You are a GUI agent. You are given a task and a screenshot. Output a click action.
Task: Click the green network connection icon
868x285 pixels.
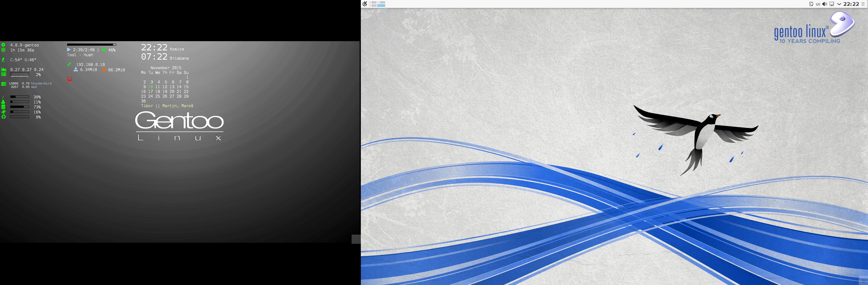point(69,64)
